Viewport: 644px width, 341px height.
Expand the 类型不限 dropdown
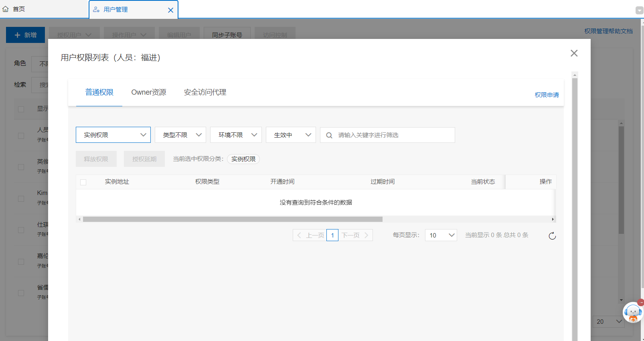point(180,135)
